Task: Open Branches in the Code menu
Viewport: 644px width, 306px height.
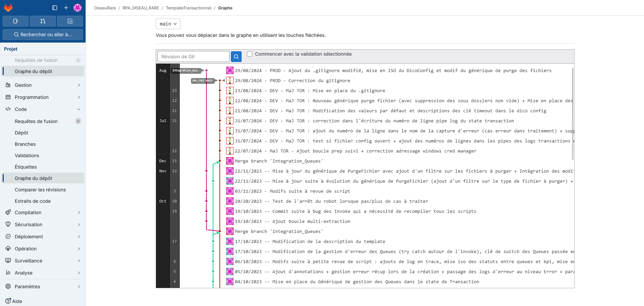Action: pyautogui.click(x=25, y=144)
